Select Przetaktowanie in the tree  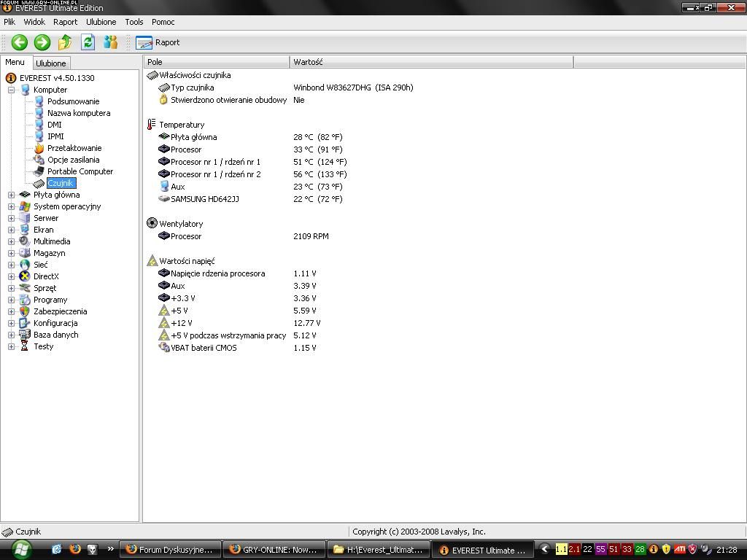(74, 148)
